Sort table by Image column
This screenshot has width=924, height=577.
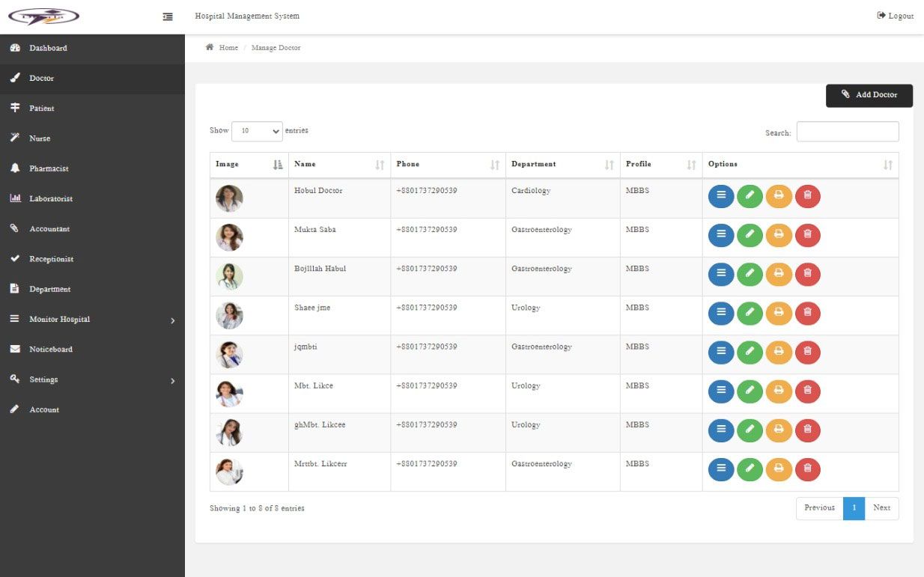(249, 165)
